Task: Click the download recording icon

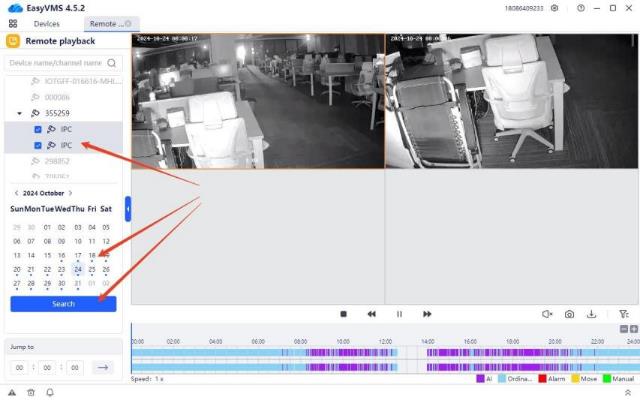Action: 591,314
